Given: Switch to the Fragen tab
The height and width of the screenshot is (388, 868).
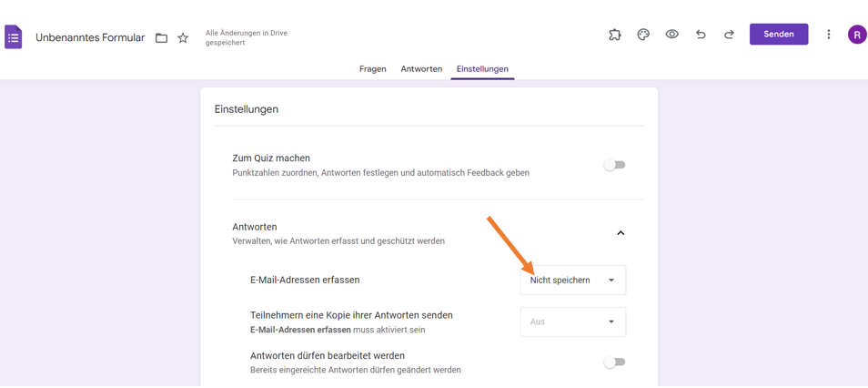Looking at the screenshot, I should [372, 69].
